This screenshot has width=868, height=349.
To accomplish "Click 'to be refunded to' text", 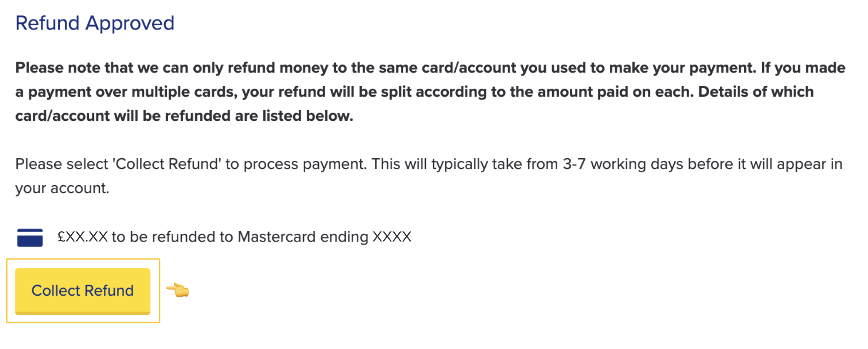I will 172,237.
